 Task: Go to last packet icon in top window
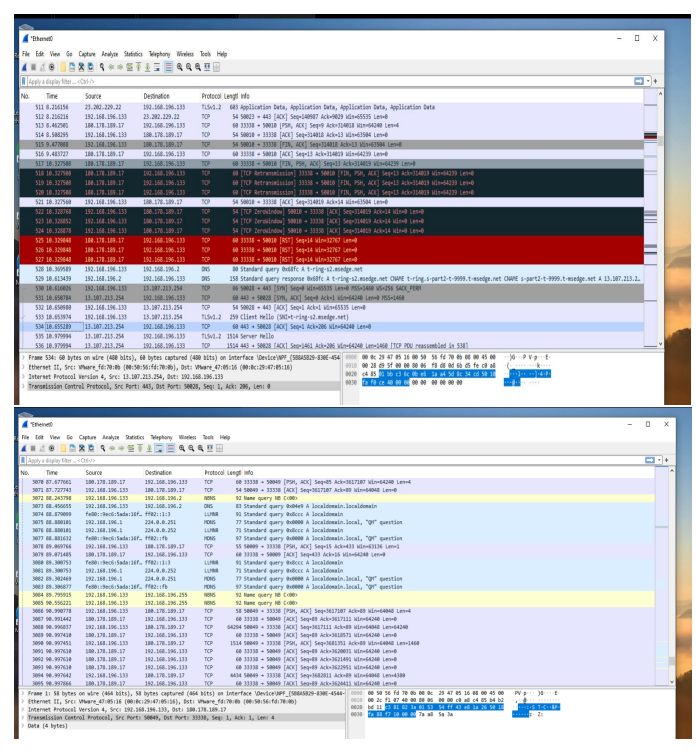147,67
